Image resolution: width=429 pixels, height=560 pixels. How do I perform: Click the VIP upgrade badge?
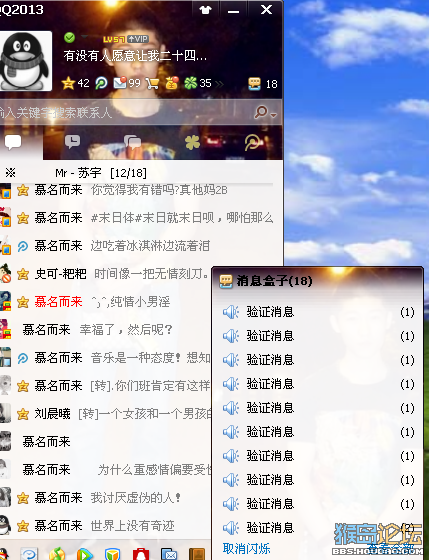pos(138,39)
